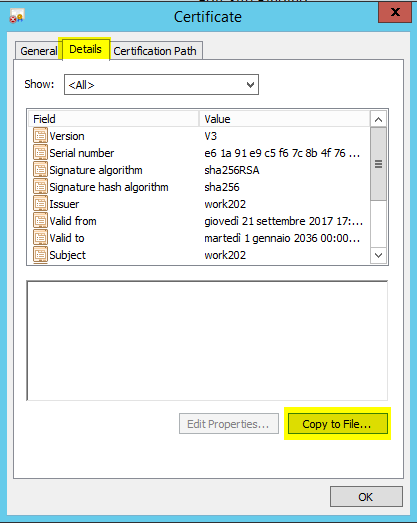Screen dimensions: 417x523
Task: Click inside the field details text box
Action: click(207, 341)
